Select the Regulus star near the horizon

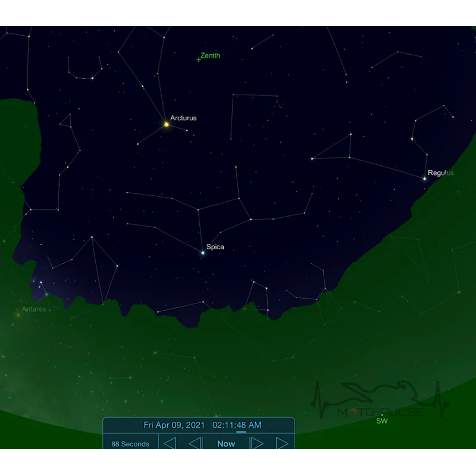click(424, 179)
